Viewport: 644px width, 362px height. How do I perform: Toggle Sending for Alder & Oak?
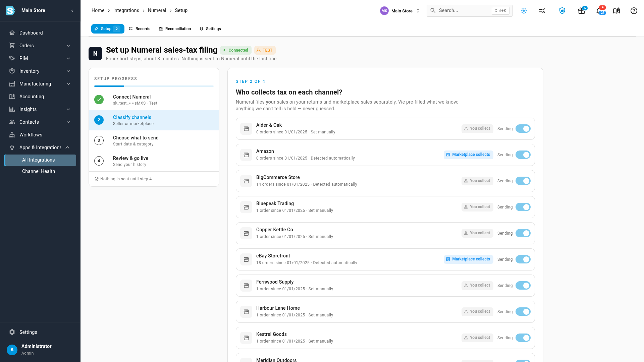tap(523, 129)
